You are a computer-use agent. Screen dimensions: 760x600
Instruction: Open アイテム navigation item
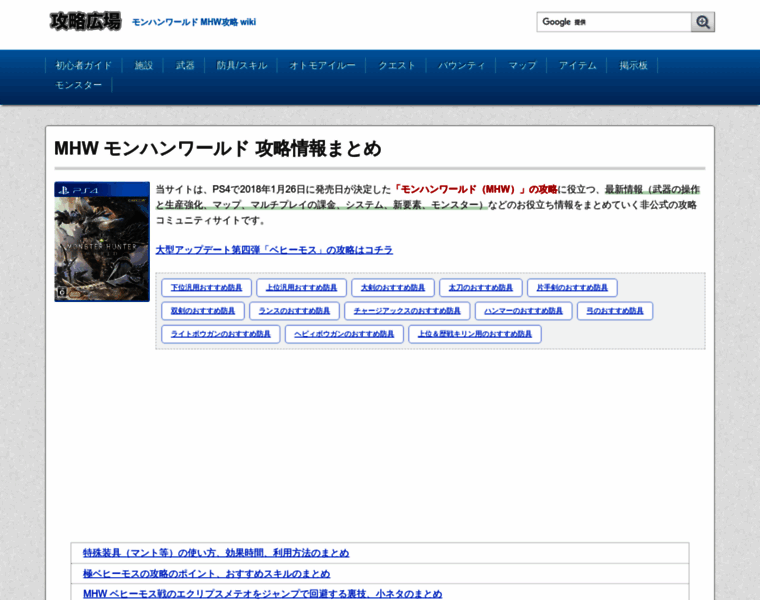pos(578,65)
